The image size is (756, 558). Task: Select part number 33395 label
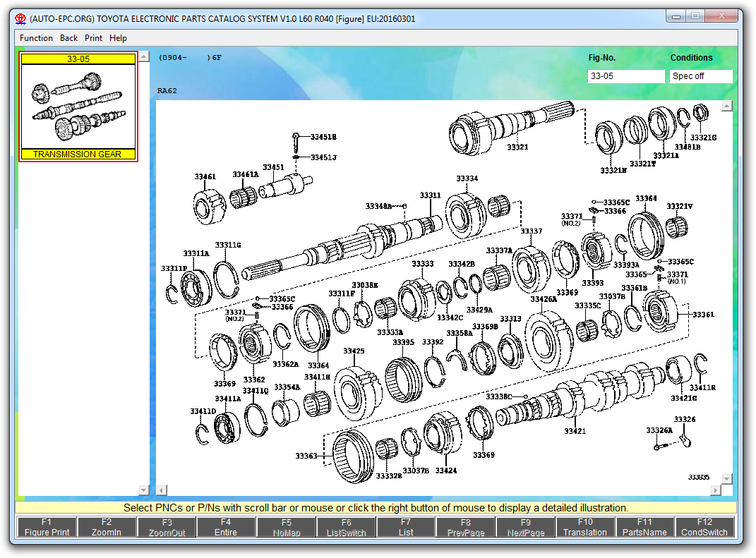[404, 342]
